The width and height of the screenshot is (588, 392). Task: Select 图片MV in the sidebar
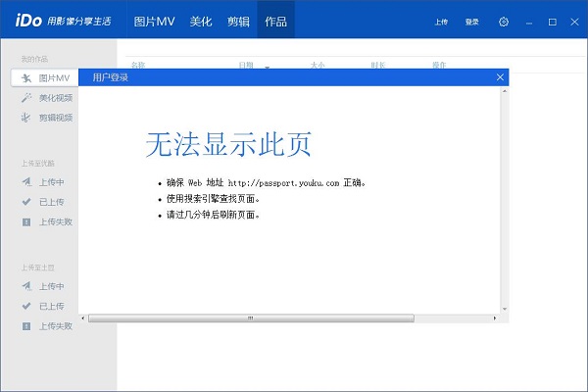47,77
